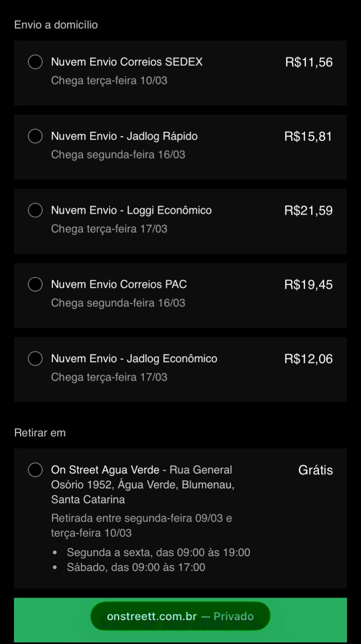Tap the R$21,59 Loggi price
361x644 pixels.
[x=308, y=210]
